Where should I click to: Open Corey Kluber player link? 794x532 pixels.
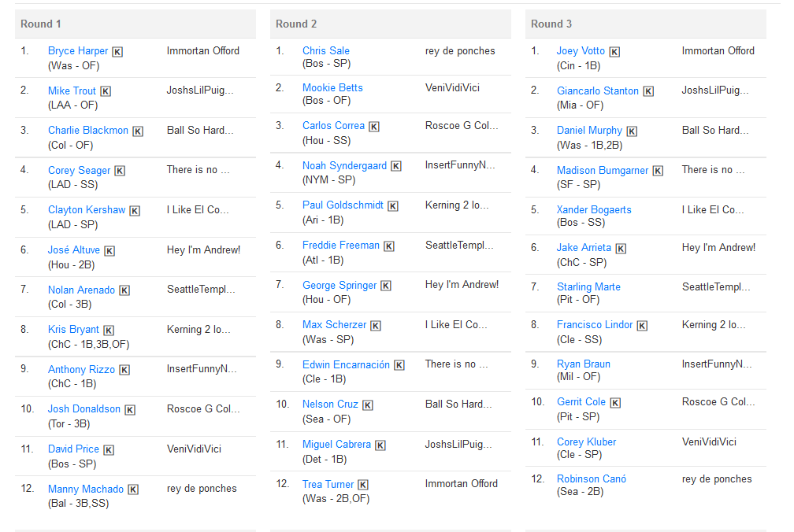(x=586, y=441)
